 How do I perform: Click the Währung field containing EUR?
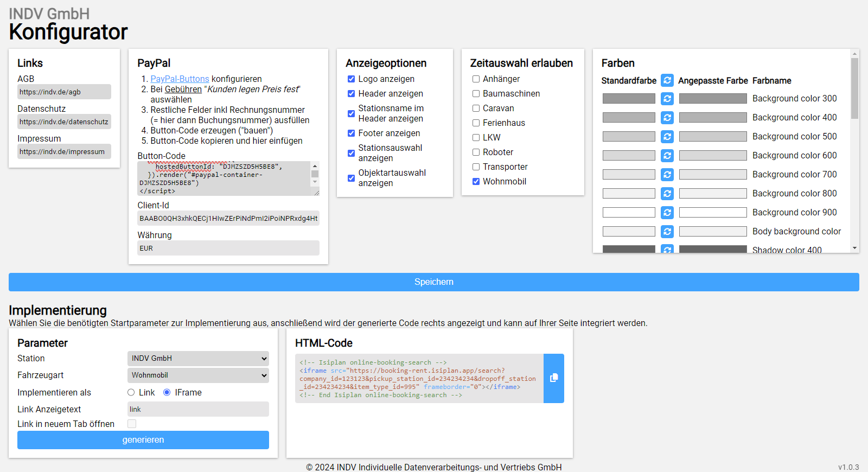tap(228, 248)
